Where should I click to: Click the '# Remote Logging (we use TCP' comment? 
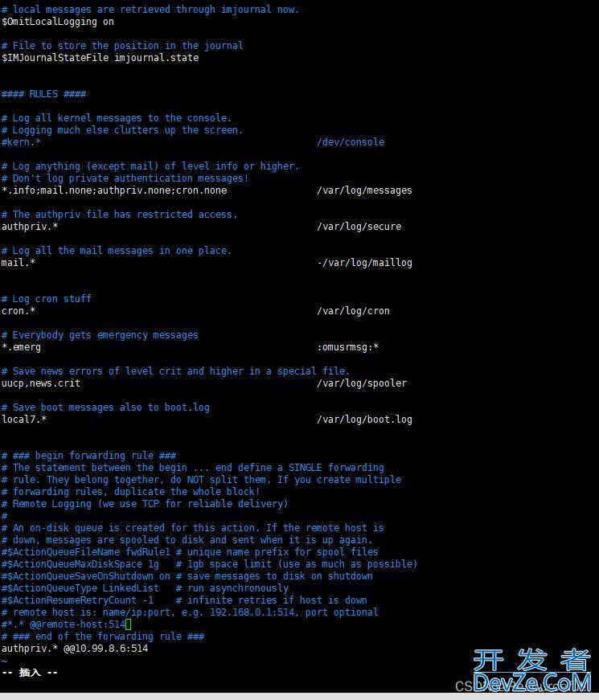pos(145,504)
